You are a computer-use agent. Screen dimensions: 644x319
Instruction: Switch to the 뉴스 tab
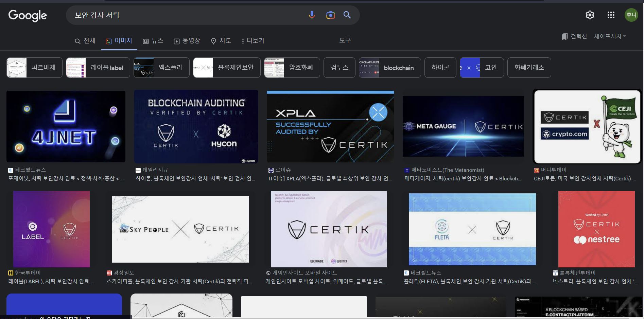tap(153, 41)
